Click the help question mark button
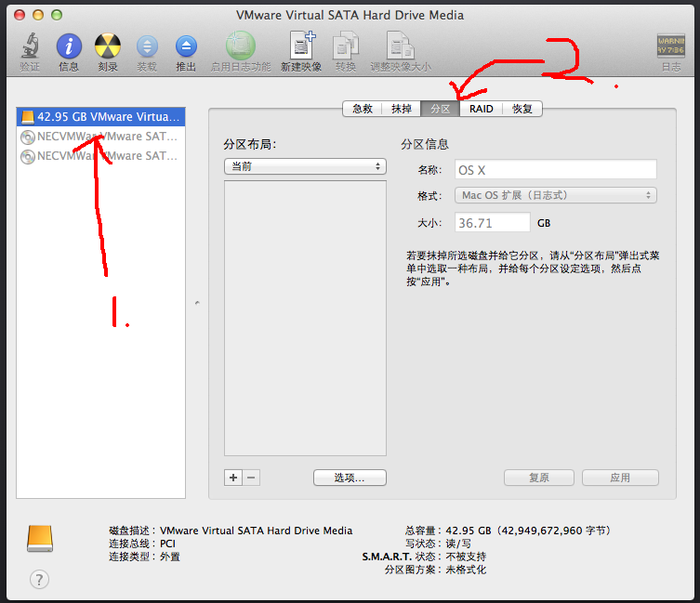 (39, 580)
